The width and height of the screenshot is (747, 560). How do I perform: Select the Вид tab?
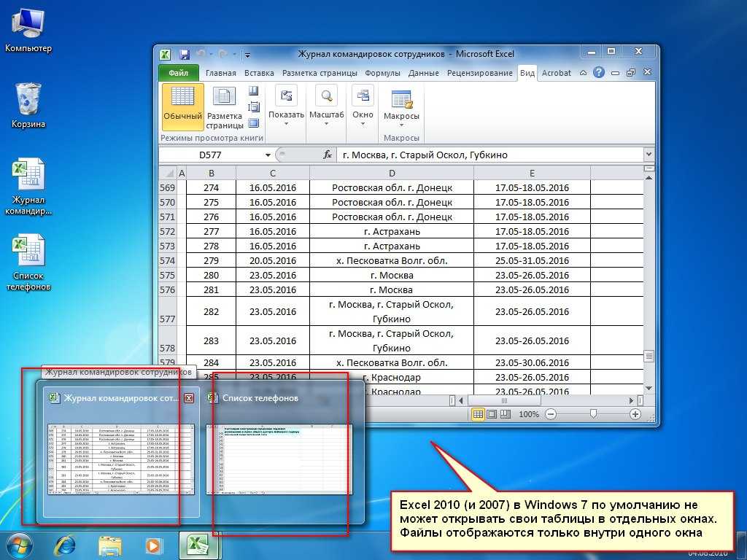527,73
